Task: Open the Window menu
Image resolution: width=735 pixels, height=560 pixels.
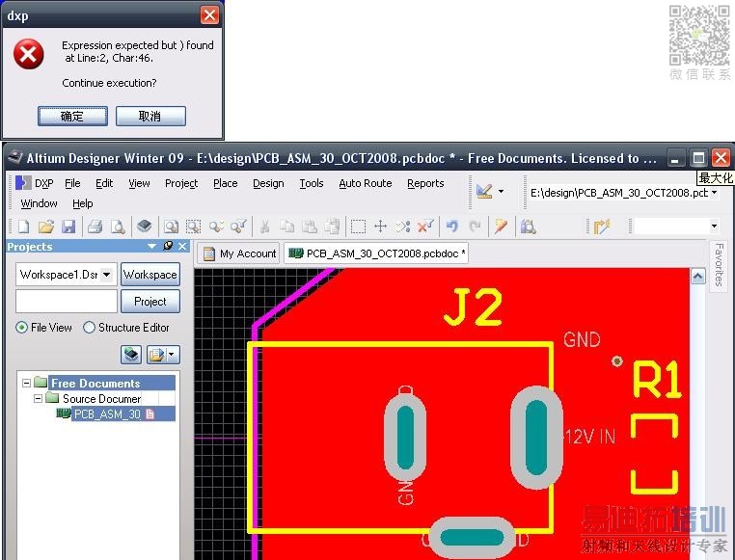Action: click(x=39, y=203)
